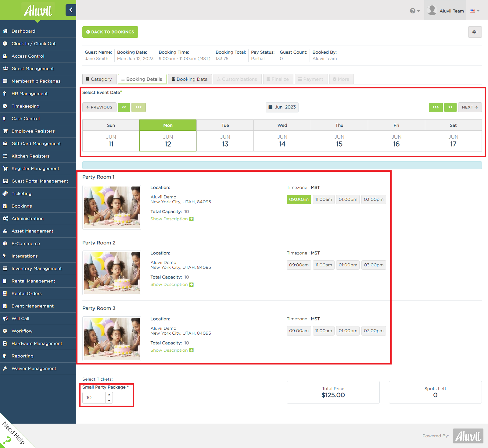Image resolution: width=488 pixels, height=448 pixels.
Task: Select Wed Jun 14 date
Action: point(282,141)
